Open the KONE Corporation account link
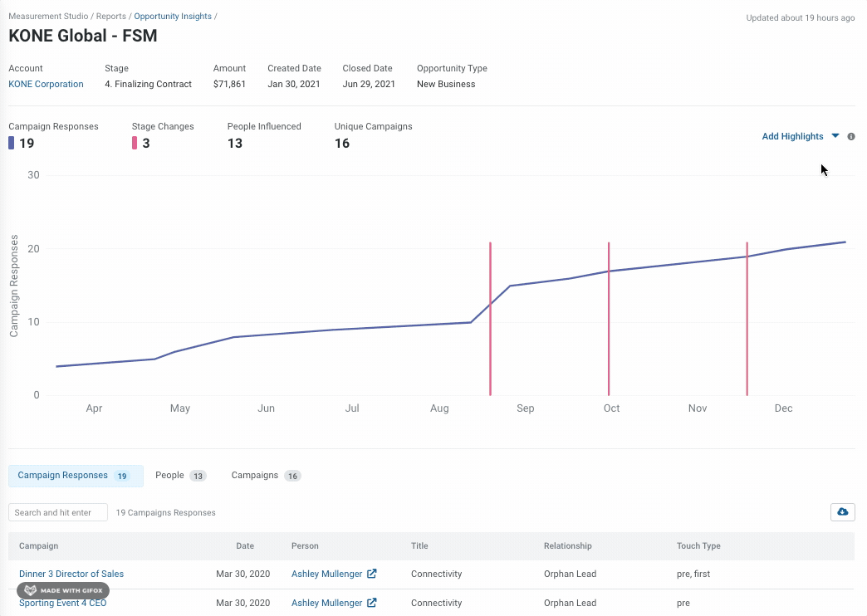Screen dimensions: 867x616 pos(46,84)
